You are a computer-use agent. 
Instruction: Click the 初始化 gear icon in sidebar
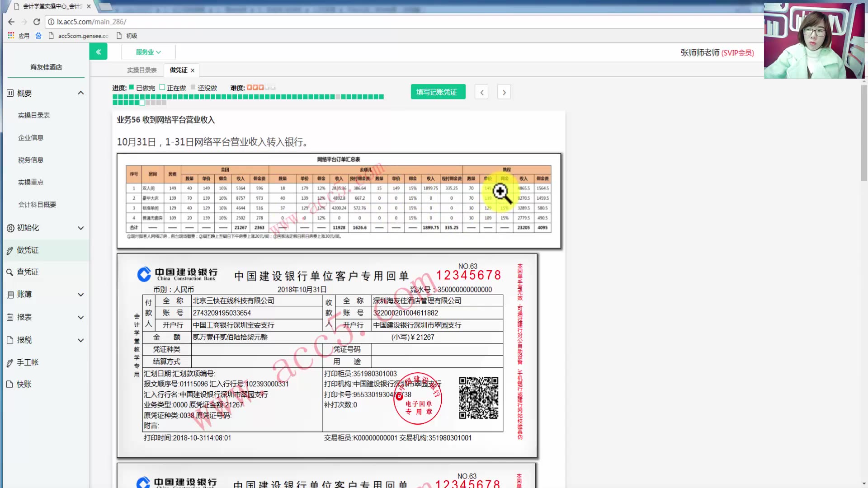point(10,228)
